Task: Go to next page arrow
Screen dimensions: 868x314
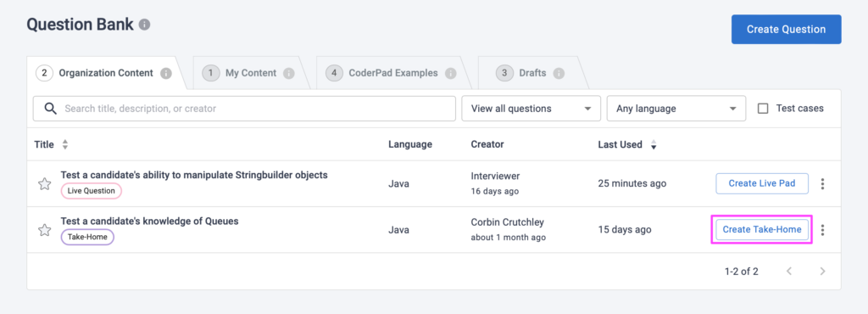Action: point(822,272)
